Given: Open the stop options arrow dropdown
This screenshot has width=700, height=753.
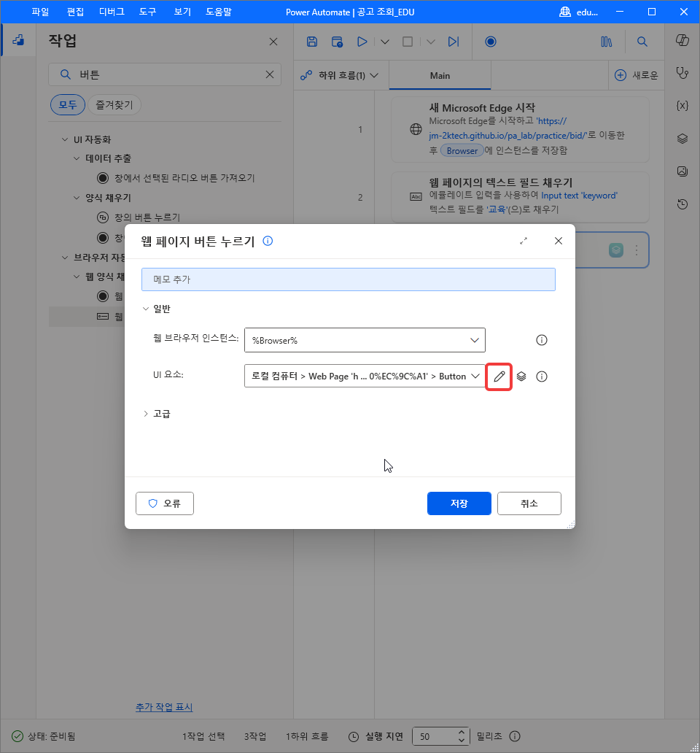Looking at the screenshot, I should click(x=431, y=42).
